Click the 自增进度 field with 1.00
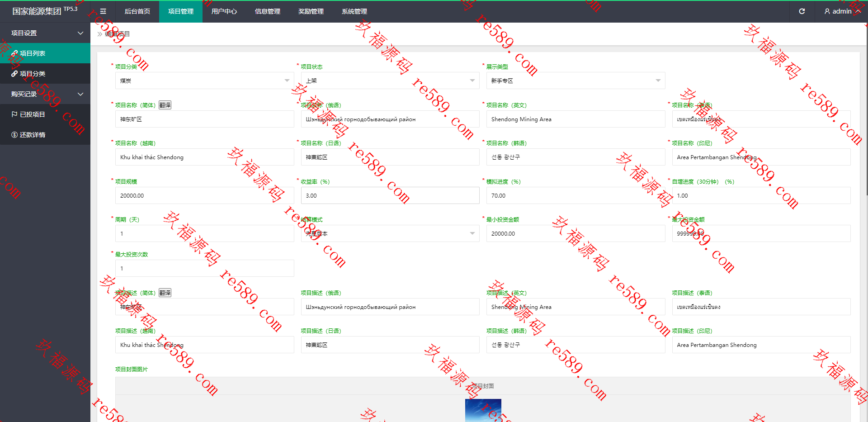Viewport: 868px width, 422px height. (x=761, y=195)
